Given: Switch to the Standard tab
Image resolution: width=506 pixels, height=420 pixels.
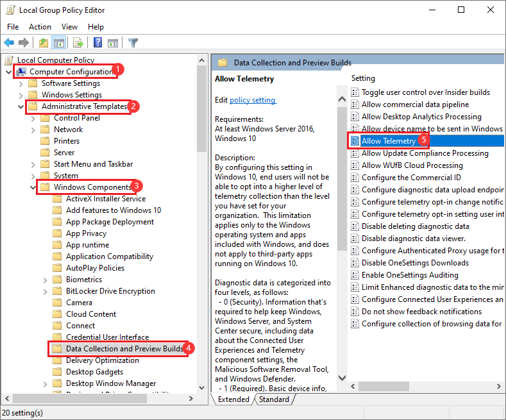Looking at the screenshot, I should [x=274, y=399].
